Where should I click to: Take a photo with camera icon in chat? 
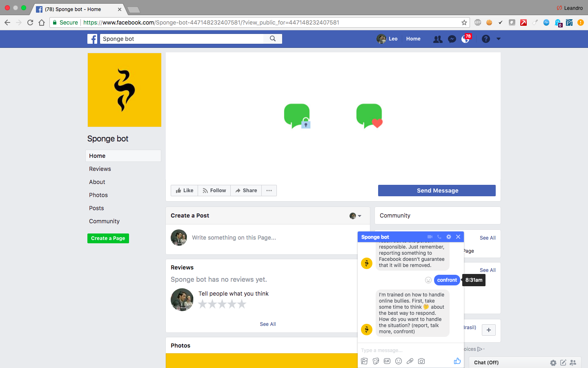[421, 361]
